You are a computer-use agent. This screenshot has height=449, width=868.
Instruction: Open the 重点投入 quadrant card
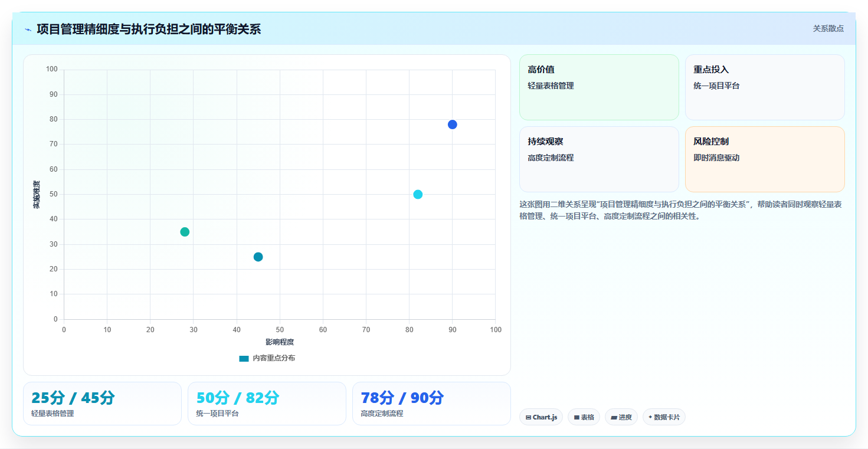click(765, 87)
